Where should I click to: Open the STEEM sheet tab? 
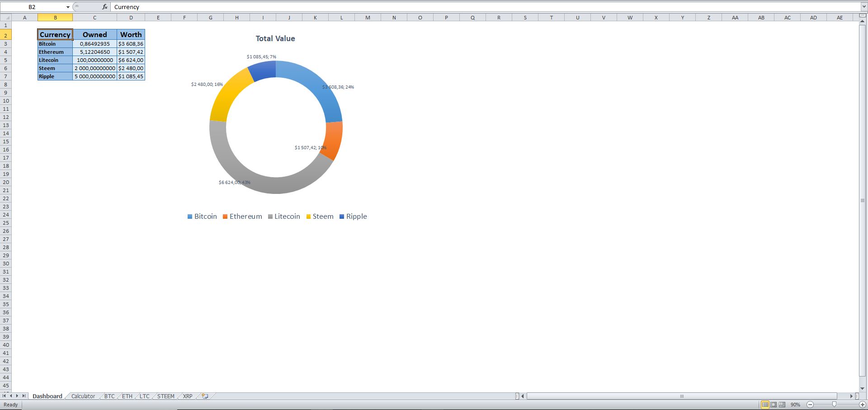[165, 396]
